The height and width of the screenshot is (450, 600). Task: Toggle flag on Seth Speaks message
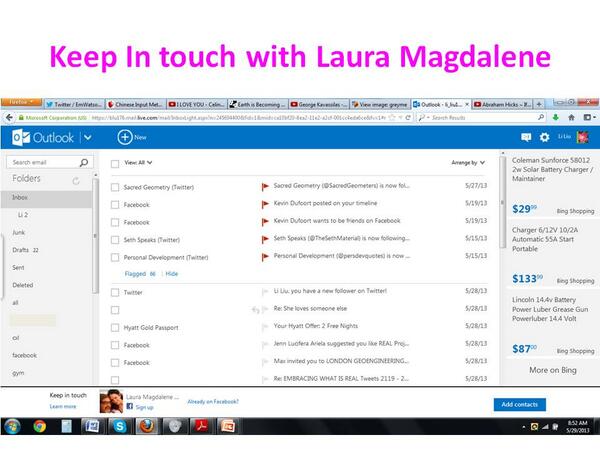pyautogui.click(x=265, y=239)
